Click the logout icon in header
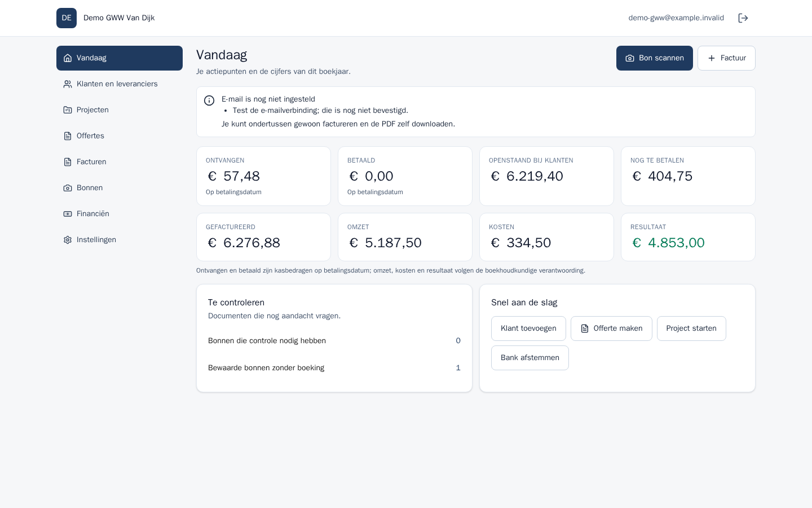This screenshot has height=508, width=812. click(743, 18)
